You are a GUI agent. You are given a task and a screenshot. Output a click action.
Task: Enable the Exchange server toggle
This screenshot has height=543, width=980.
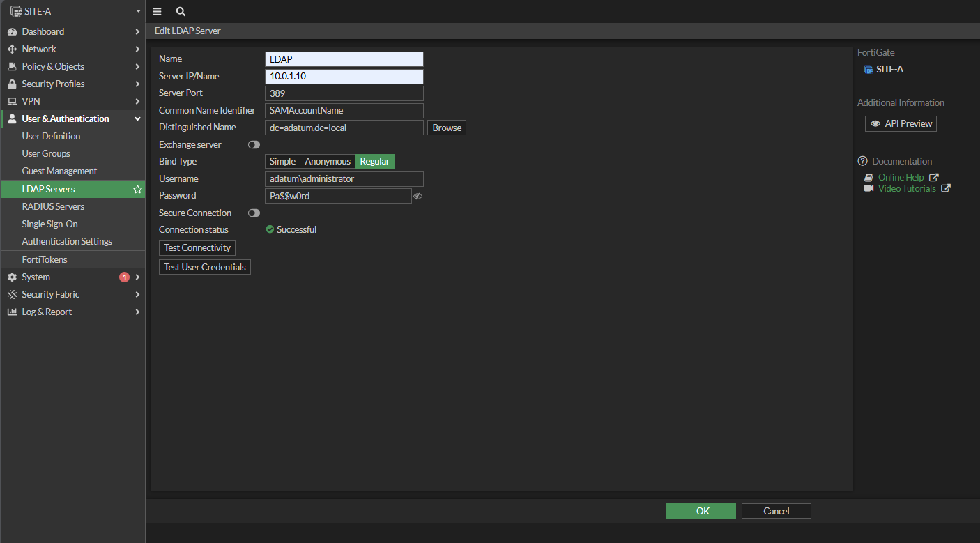(x=254, y=145)
